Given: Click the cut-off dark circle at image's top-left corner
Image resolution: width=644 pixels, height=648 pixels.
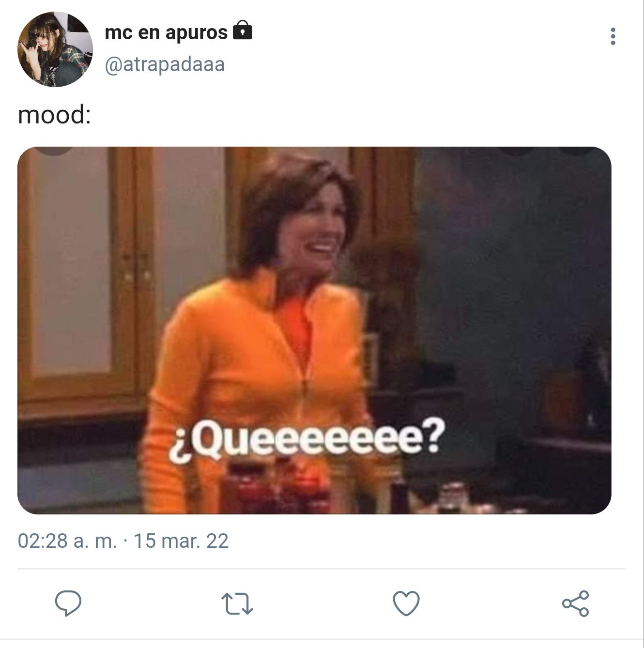Looking at the screenshot, I should tap(54, 151).
